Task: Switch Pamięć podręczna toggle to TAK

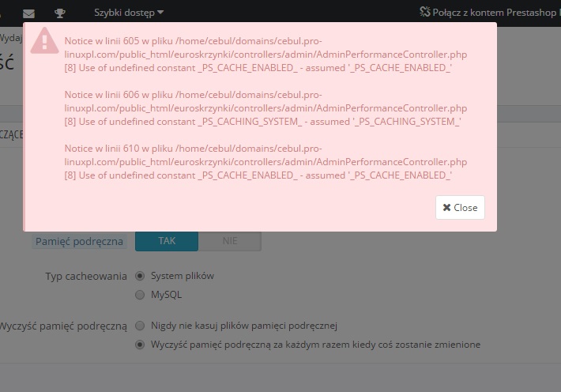Action: (167, 241)
